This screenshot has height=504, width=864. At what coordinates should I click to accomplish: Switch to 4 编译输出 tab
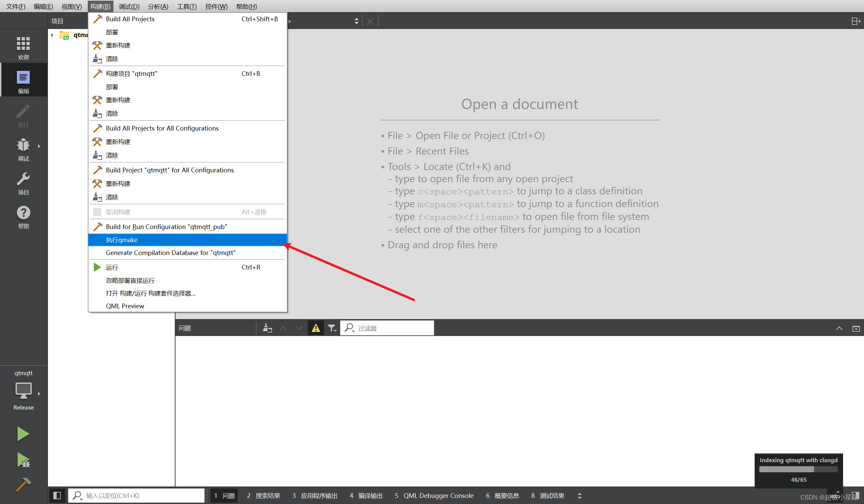coord(366,496)
